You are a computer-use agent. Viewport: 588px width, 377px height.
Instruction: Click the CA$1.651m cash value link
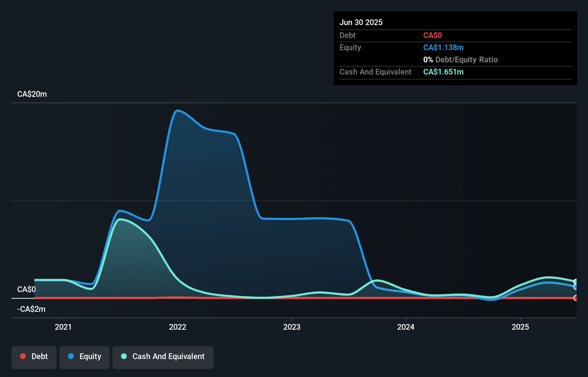coord(444,72)
